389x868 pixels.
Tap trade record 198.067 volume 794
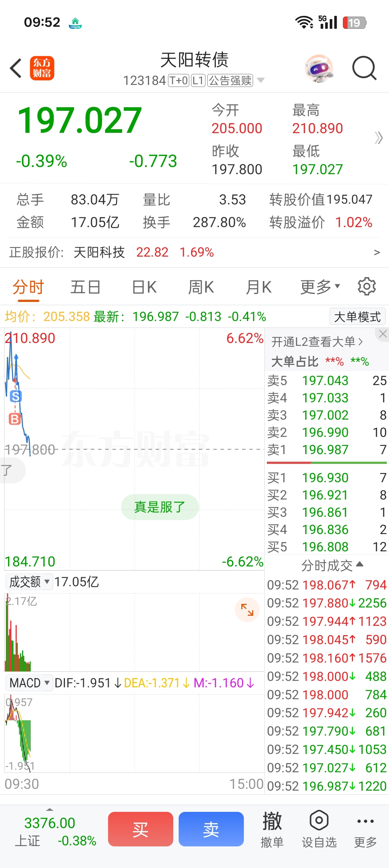(x=327, y=585)
